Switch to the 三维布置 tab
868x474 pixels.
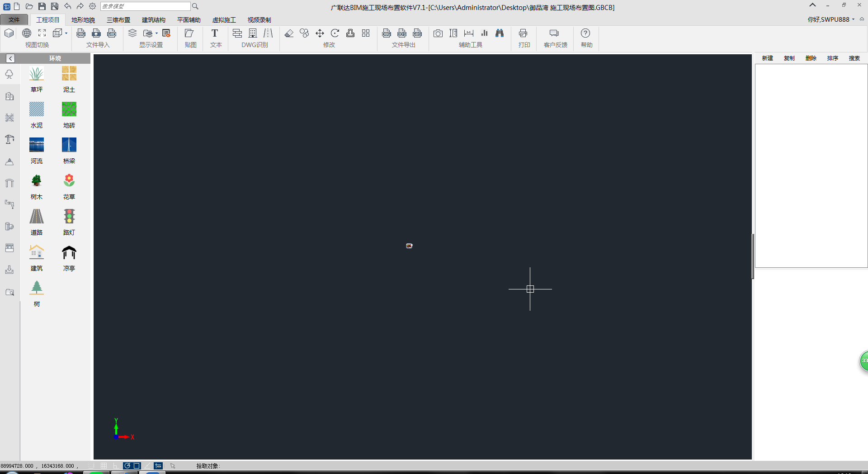tap(118, 20)
